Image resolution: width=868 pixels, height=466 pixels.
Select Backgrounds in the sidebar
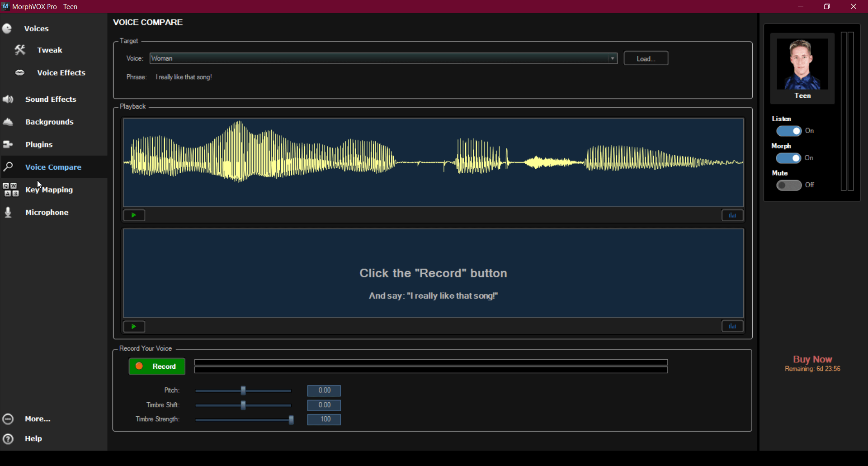click(x=49, y=122)
